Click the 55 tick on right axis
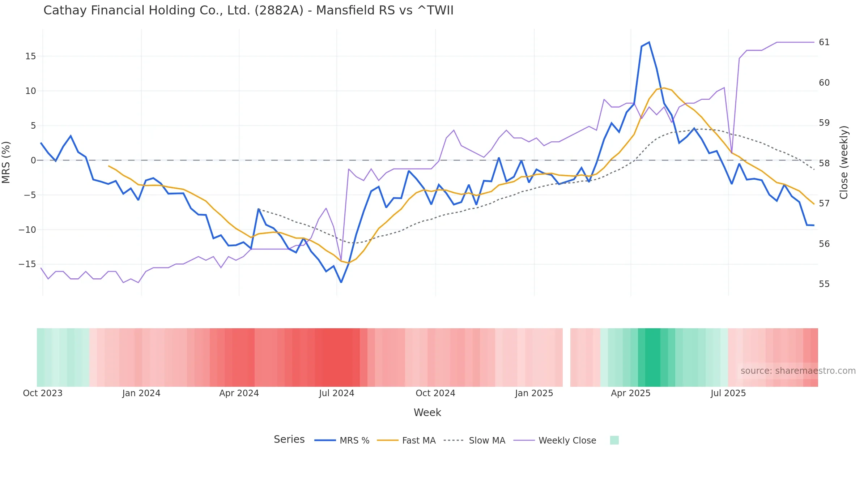Screen dimensions: 868x488 point(824,284)
